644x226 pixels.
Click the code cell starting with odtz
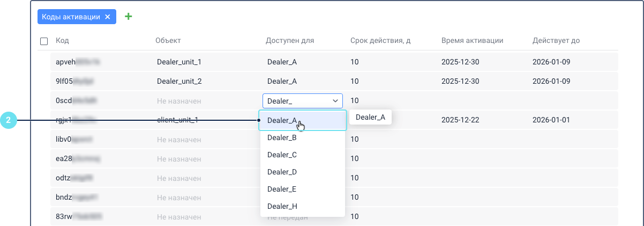(x=75, y=178)
